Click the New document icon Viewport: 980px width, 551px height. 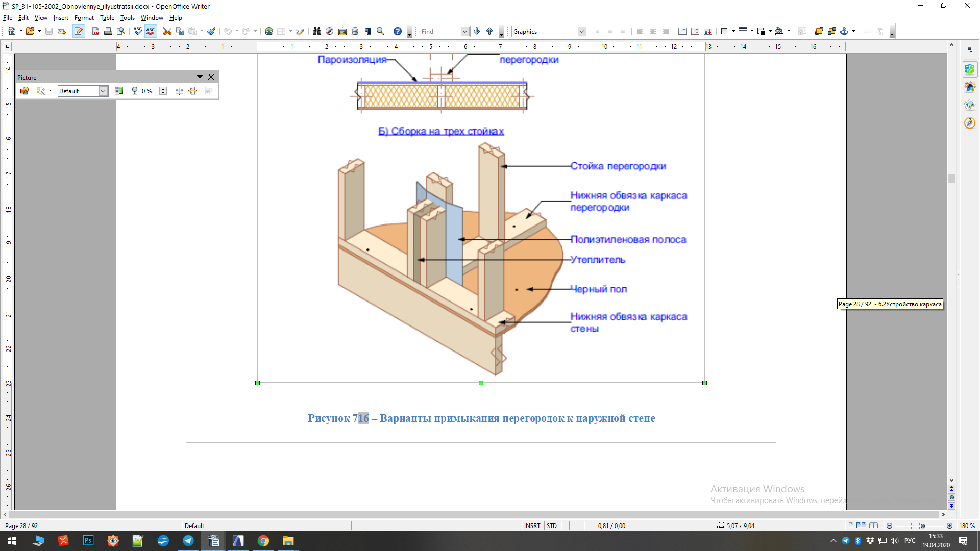click(12, 31)
